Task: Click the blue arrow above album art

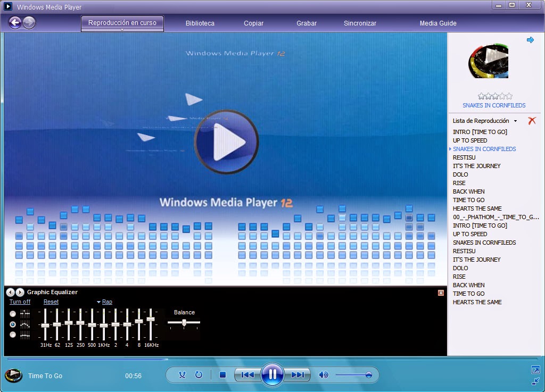Action: point(530,40)
